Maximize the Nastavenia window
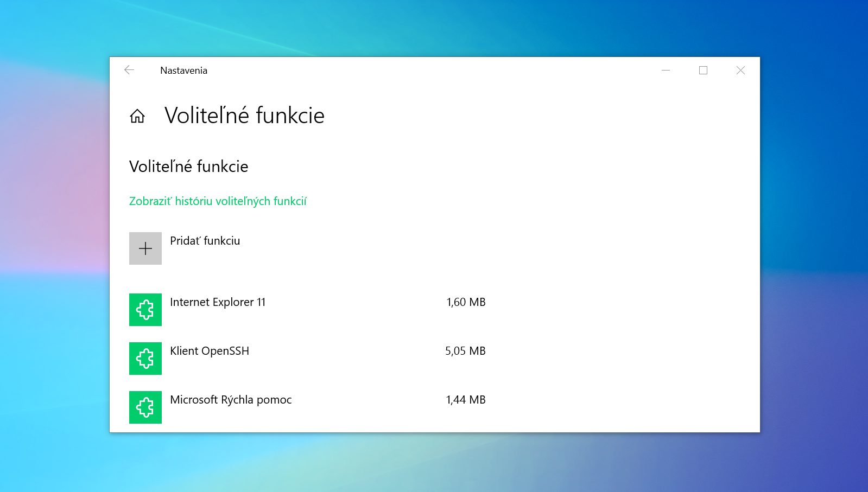Image resolution: width=868 pixels, height=492 pixels. click(703, 71)
